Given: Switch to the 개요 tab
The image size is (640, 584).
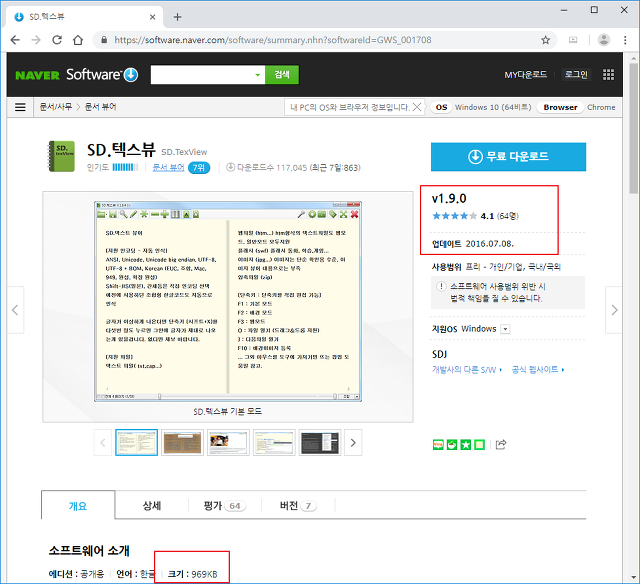Looking at the screenshot, I should (78, 505).
